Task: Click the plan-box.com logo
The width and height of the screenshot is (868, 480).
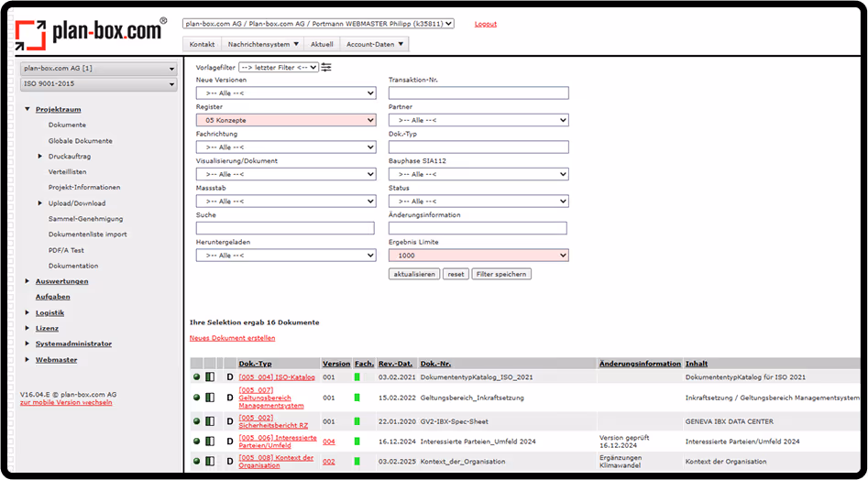Action: [x=92, y=33]
